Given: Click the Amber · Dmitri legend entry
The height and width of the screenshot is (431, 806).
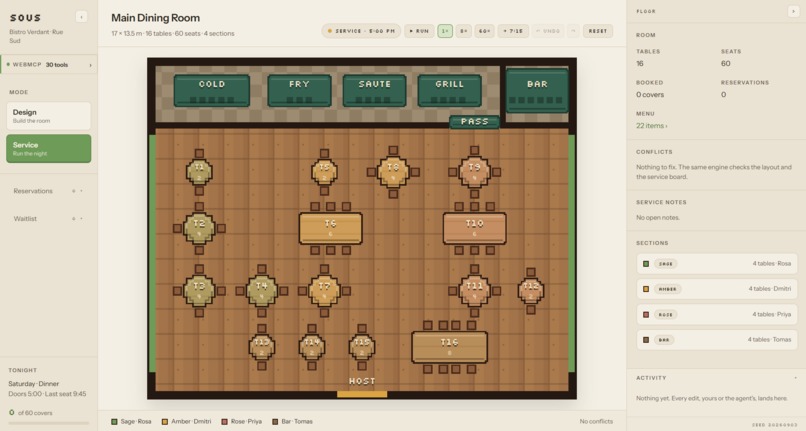Looking at the screenshot, I should [x=186, y=421].
